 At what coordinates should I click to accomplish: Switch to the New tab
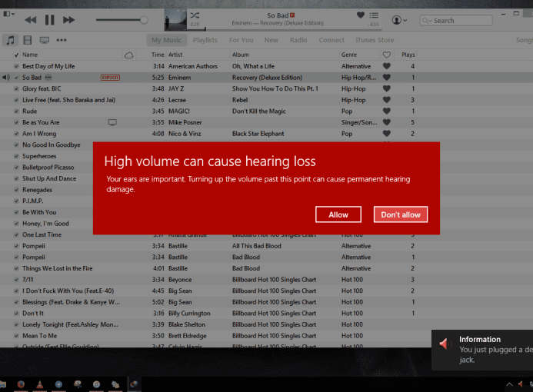click(x=271, y=40)
